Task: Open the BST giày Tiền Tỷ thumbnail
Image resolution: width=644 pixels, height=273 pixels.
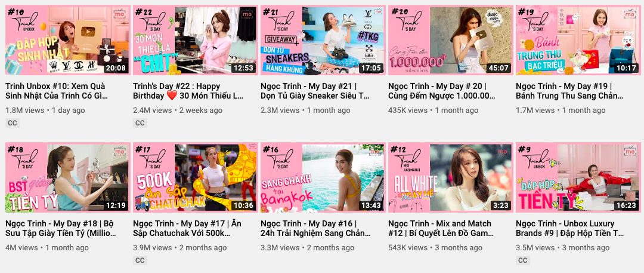Action: tap(68, 177)
